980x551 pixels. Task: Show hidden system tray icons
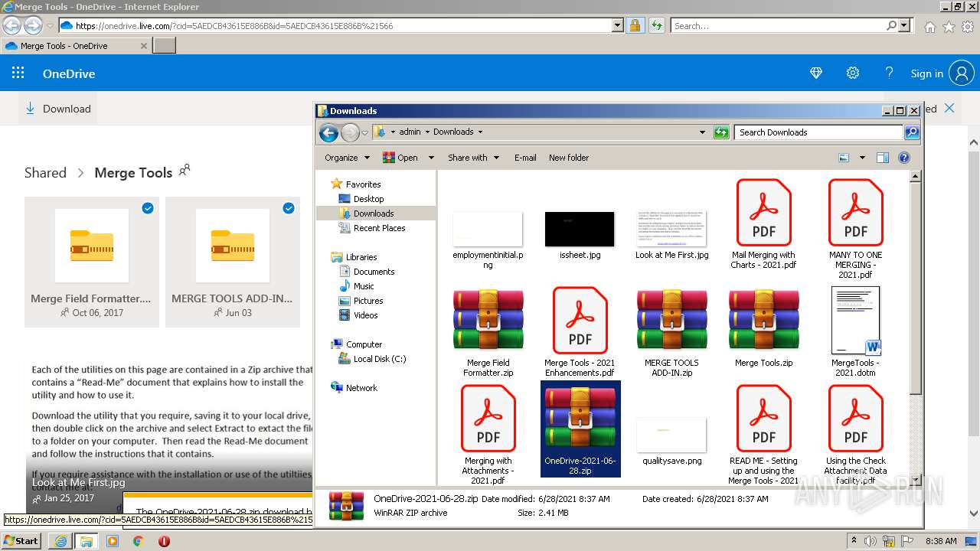pos(854,541)
